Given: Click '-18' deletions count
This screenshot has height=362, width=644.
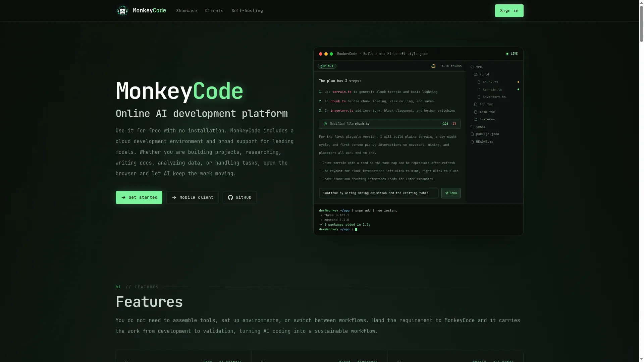Looking at the screenshot, I should pos(453,124).
